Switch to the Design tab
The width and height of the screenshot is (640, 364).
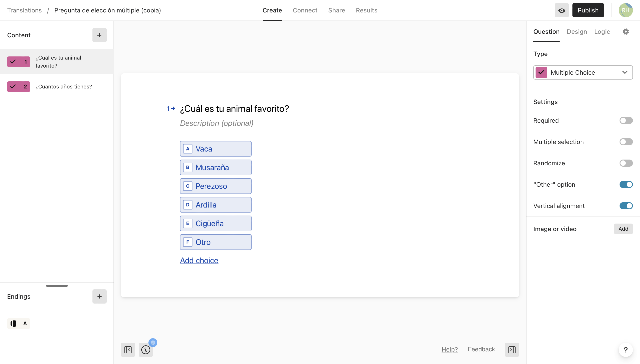(577, 31)
